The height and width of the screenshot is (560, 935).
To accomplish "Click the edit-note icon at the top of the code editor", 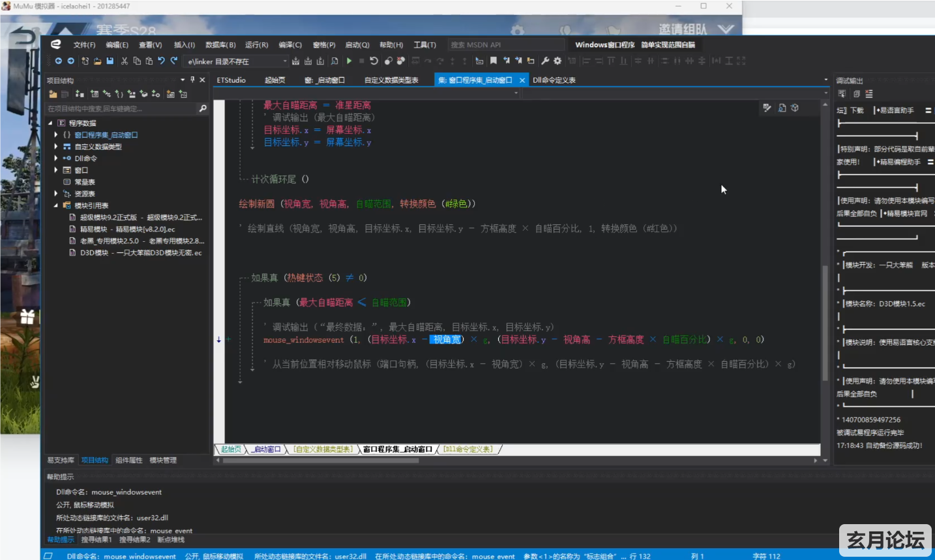I will (x=767, y=108).
